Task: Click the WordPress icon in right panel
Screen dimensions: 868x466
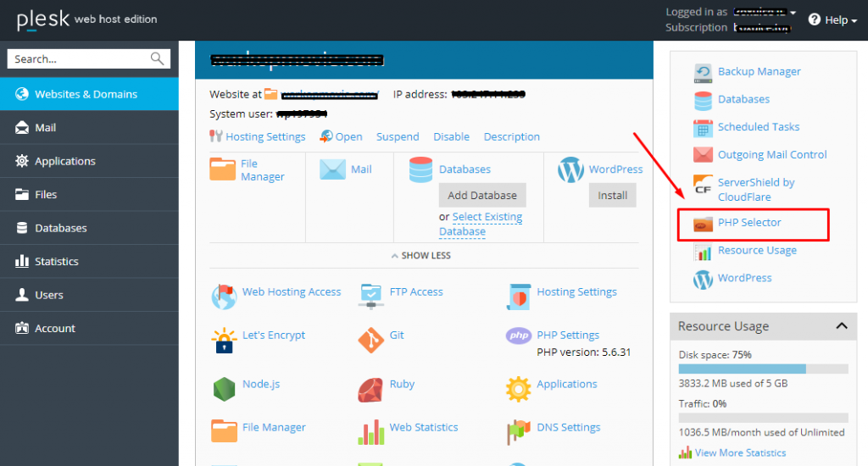Action: coord(703,279)
